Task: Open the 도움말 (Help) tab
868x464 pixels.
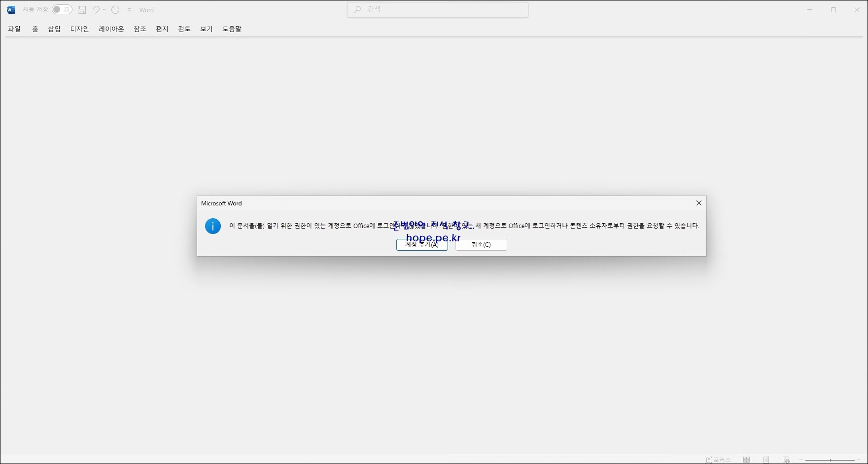Action: (232, 29)
